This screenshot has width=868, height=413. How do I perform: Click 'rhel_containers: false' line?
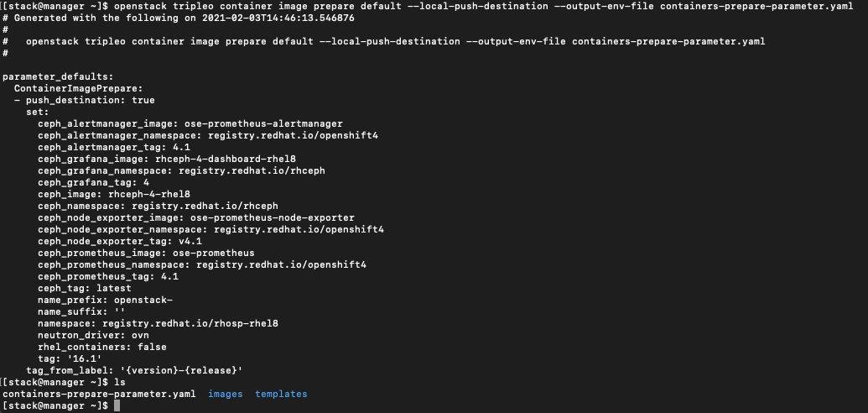click(102, 347)
